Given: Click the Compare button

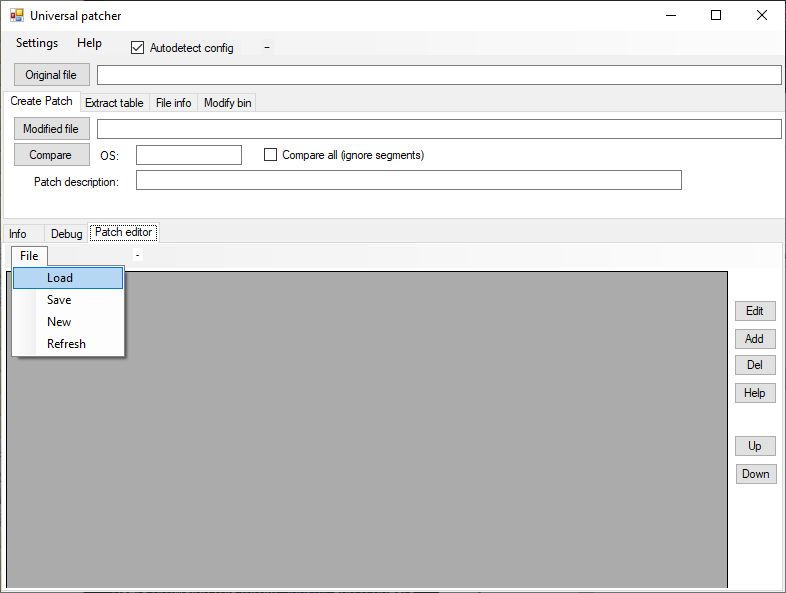Looking at the screenshot, I should [x=52, y=155].
